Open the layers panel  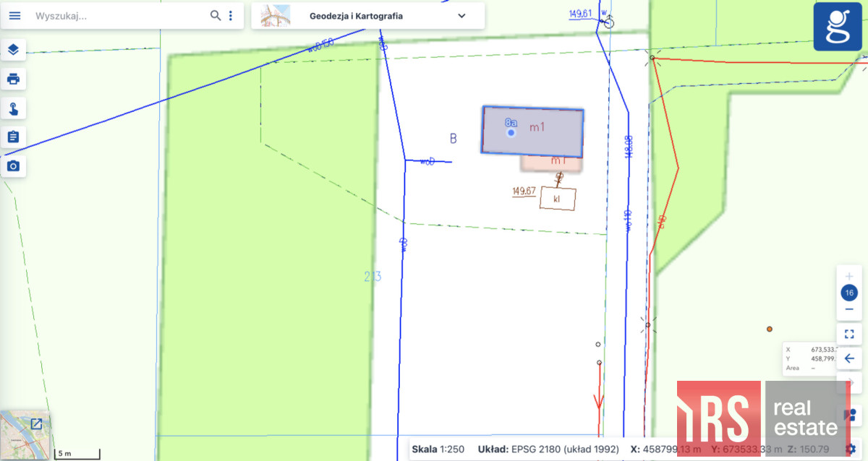[13, 50]
